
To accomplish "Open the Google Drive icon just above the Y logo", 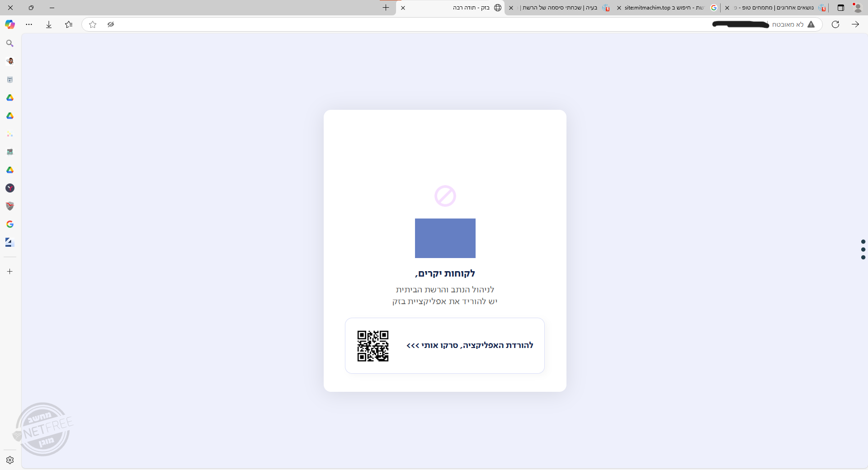I will click(x=10, y=170).
